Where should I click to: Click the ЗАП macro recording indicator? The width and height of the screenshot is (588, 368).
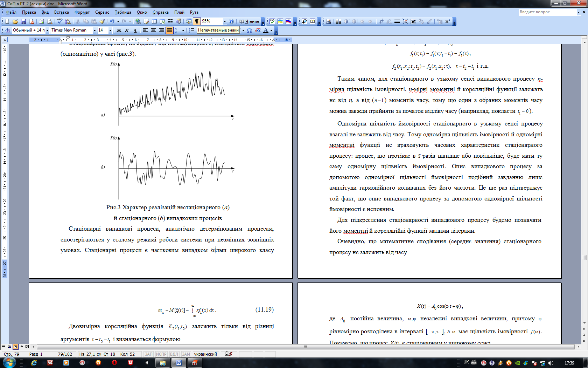click(x=149, y=354)
